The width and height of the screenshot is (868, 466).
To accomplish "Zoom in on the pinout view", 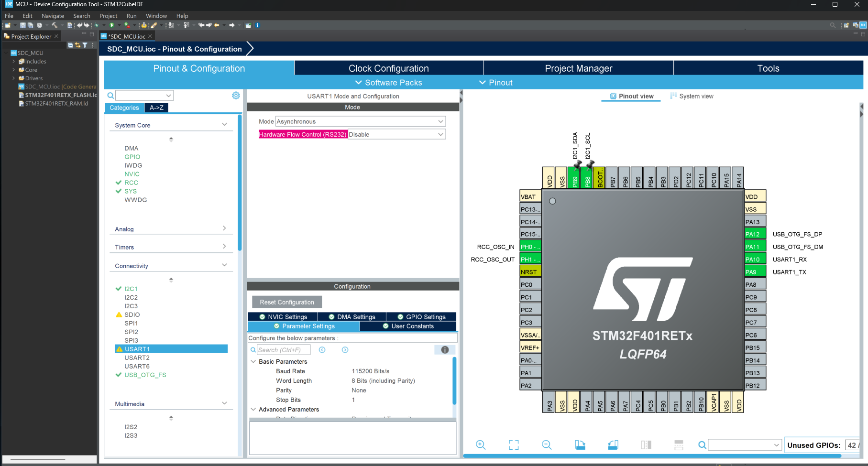I will point(481,444).
